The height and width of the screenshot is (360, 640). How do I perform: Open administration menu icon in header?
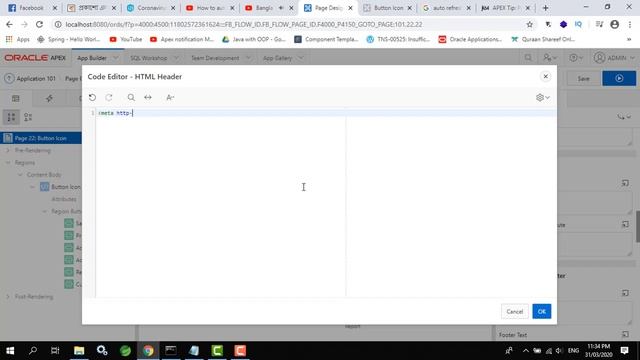(550, 58)
